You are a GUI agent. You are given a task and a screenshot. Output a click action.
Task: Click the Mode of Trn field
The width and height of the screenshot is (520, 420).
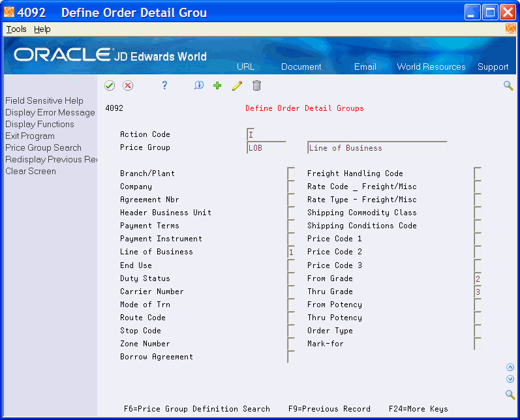click(291, 305)
